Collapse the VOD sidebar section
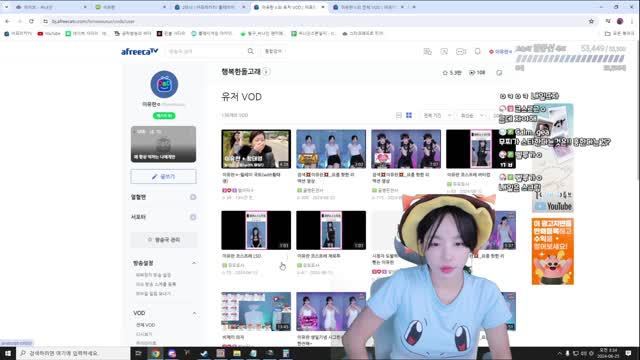 coord(194,313)
